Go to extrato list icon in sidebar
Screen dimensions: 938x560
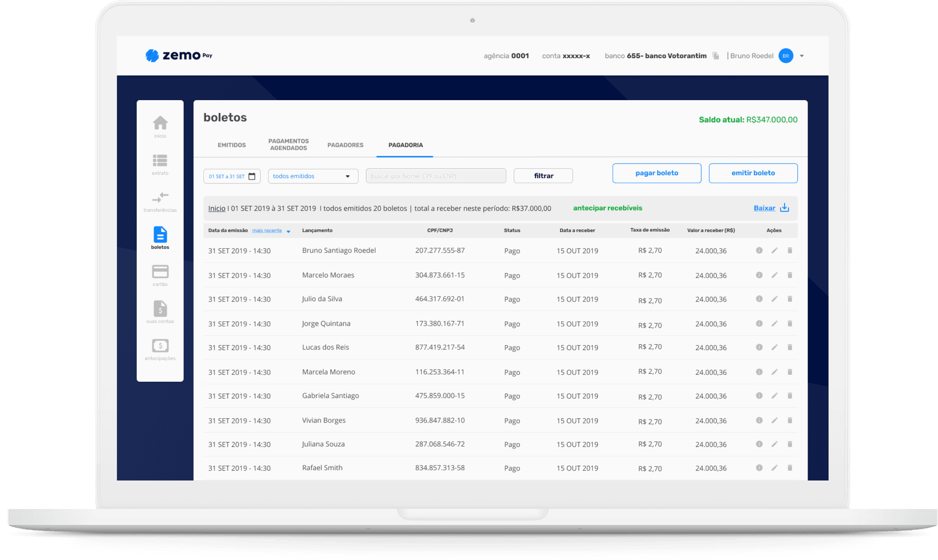[160, 161]
